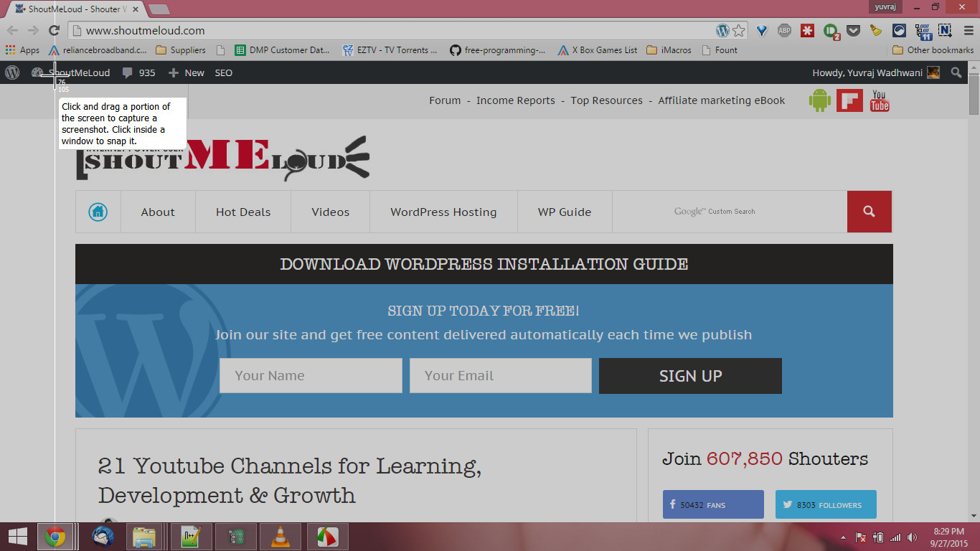Open the WP Guide menu item
980x551 pixels.
tap(565, 212)
